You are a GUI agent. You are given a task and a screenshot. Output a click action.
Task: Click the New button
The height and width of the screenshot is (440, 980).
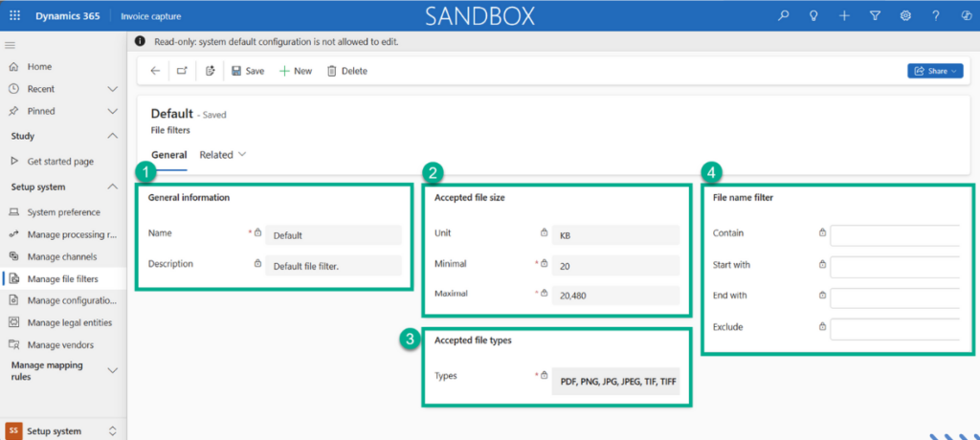click(x=296, y=71)
